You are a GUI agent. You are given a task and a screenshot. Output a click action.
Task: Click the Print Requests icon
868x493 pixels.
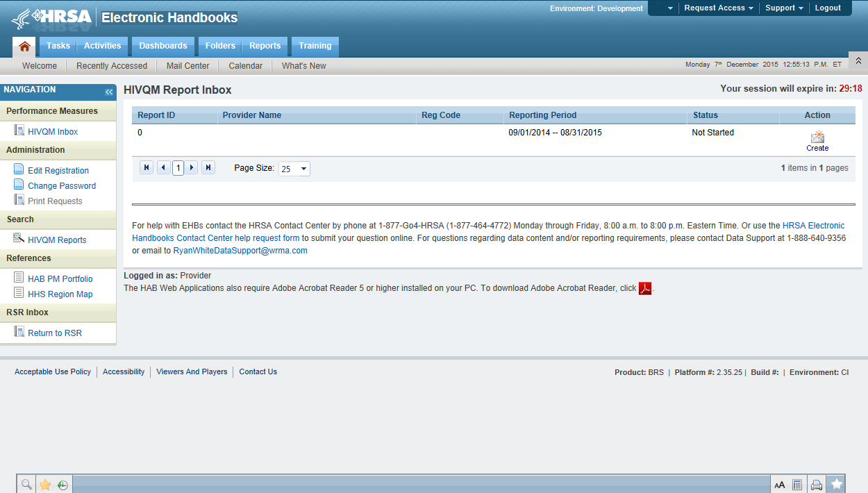(x=19, y=200)
